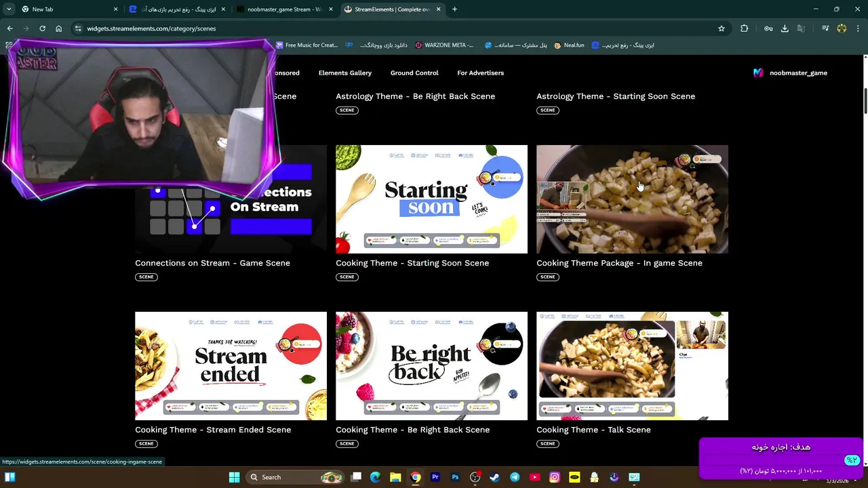868x488 pixels.
Task: Open Cooking Theme Talk Scene thumbnail
Action: coord(632,366)
